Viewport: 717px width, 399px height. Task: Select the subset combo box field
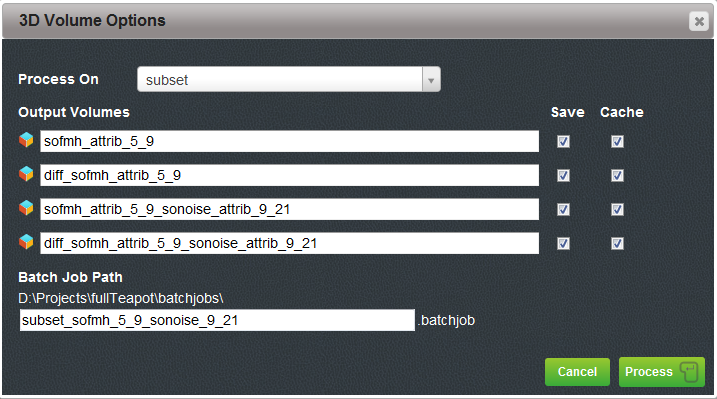pyautogui.click(x=289, y=80)
